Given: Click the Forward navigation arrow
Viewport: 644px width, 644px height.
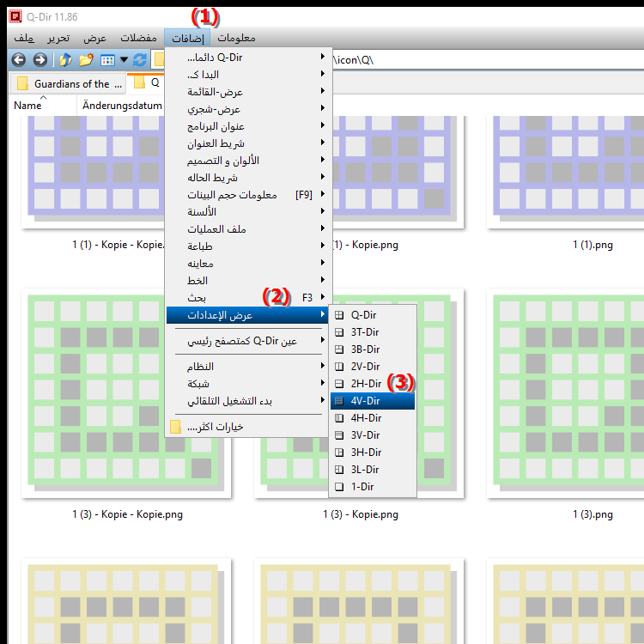Looking at the screenshot, I should (39, 60).
